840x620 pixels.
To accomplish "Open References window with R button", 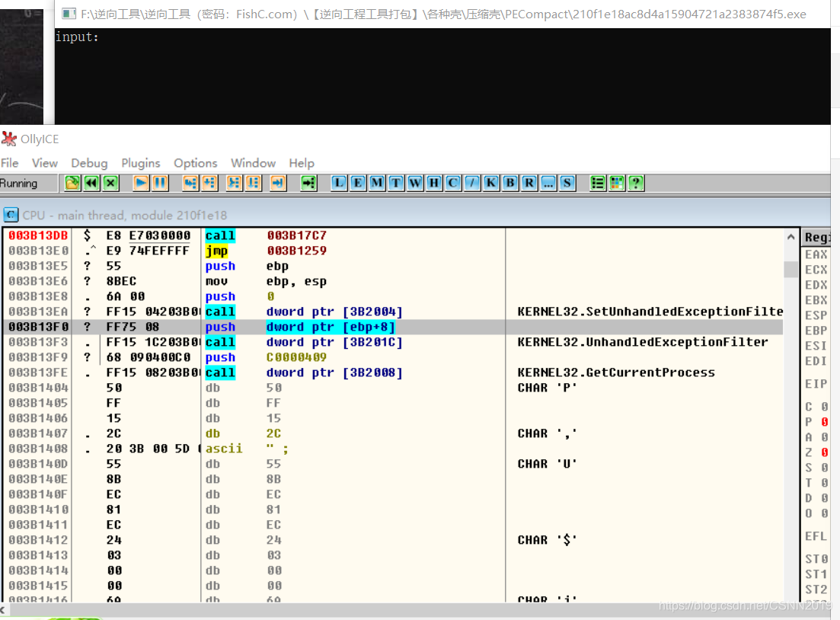I will pyautogui.click(x=529, y=184).
